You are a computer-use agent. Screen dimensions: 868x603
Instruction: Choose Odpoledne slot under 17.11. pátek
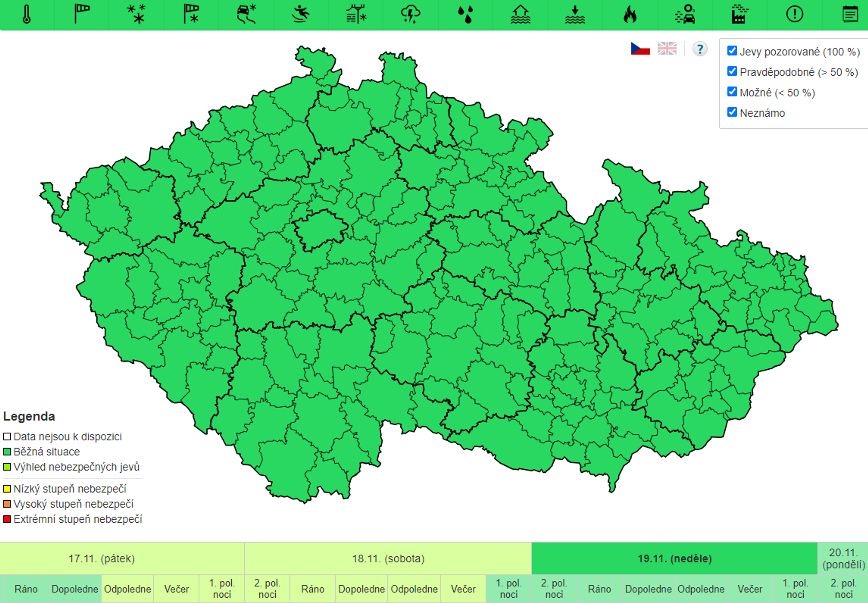tap(127, 589)
